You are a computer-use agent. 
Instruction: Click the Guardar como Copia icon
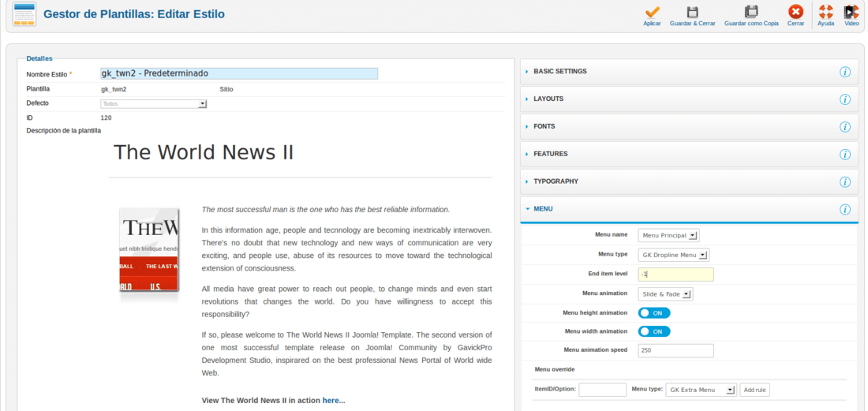pos(751,12)
